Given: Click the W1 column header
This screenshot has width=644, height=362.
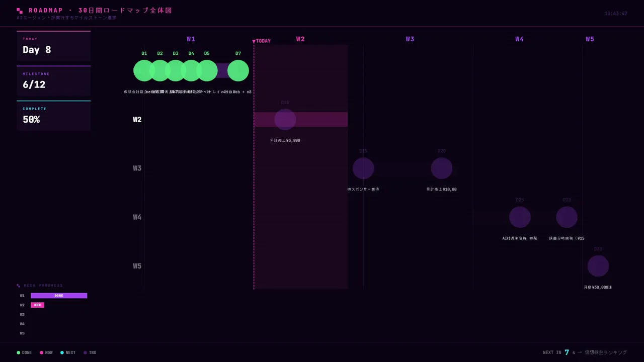Looking at the screenshot, I should pyautogui.click(x=191, y=39).
